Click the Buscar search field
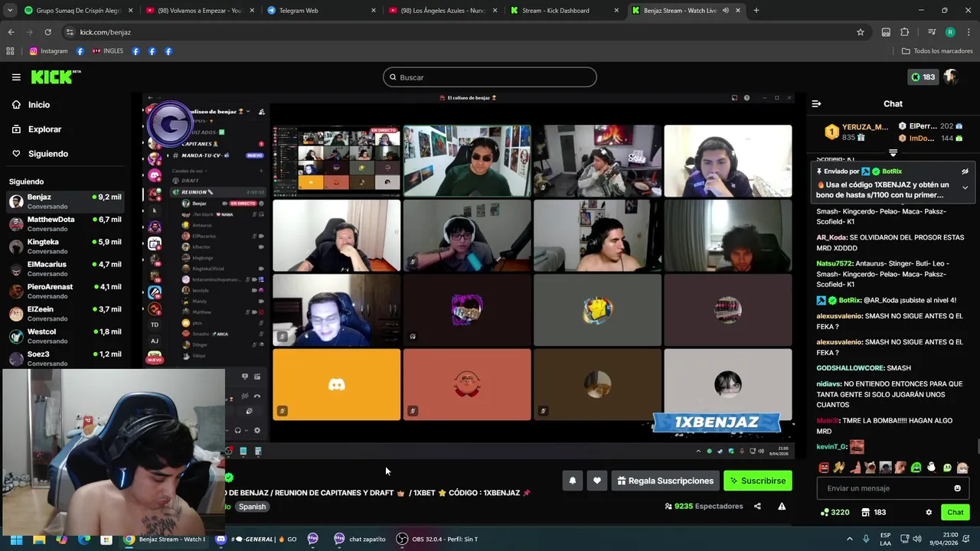 coord(490,77)
